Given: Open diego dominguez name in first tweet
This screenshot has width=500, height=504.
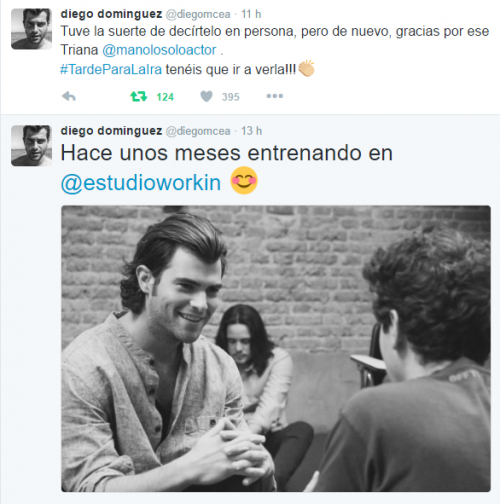Looking at the screenshot, I should [111, 14].
